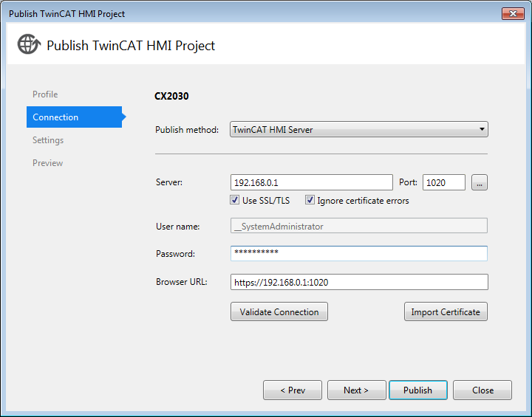The image size is (532, 417).
Task: Click into the Port number field
Action: coord(444,182)
